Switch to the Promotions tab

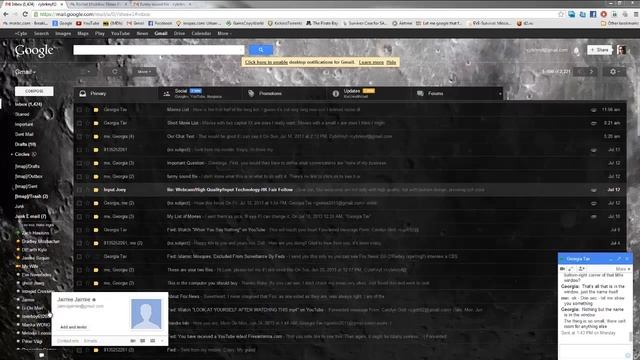[284, 93]
